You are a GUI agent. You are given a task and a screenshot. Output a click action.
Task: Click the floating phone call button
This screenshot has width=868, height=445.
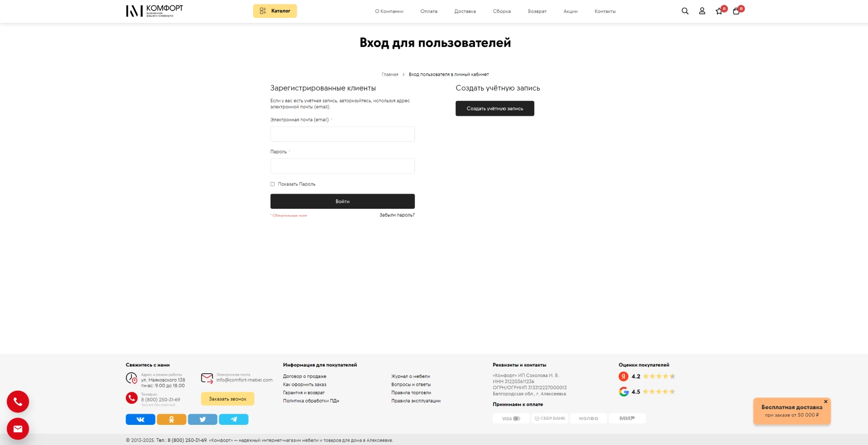pos(17,401)
